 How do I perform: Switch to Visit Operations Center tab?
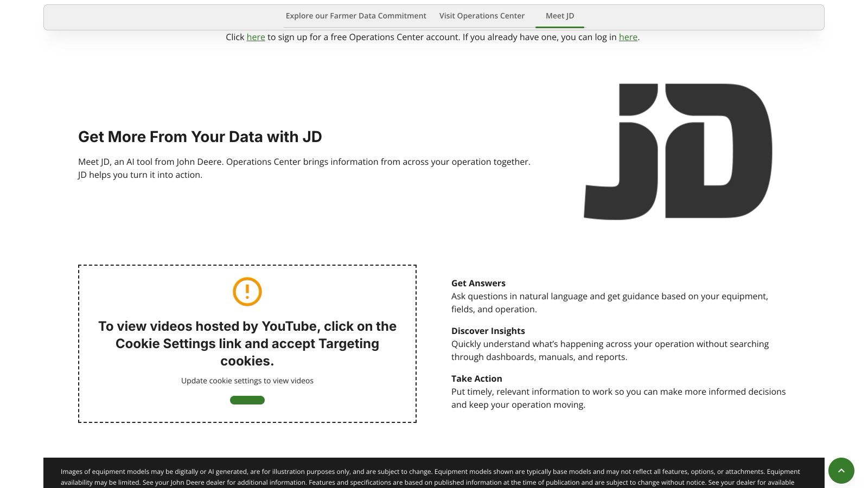(x=482, y=16)
